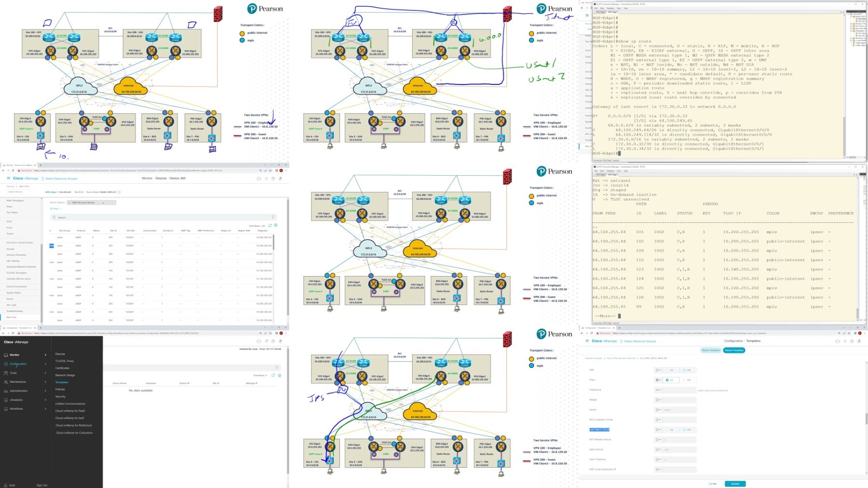Viewport: 868px width, 488px height.
Task: Click the Update button
Action: pos(735,484)
